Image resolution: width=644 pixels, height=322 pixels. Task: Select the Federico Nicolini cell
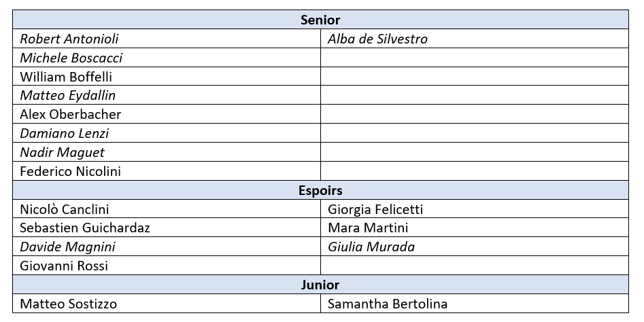click(x=167, y=171)
